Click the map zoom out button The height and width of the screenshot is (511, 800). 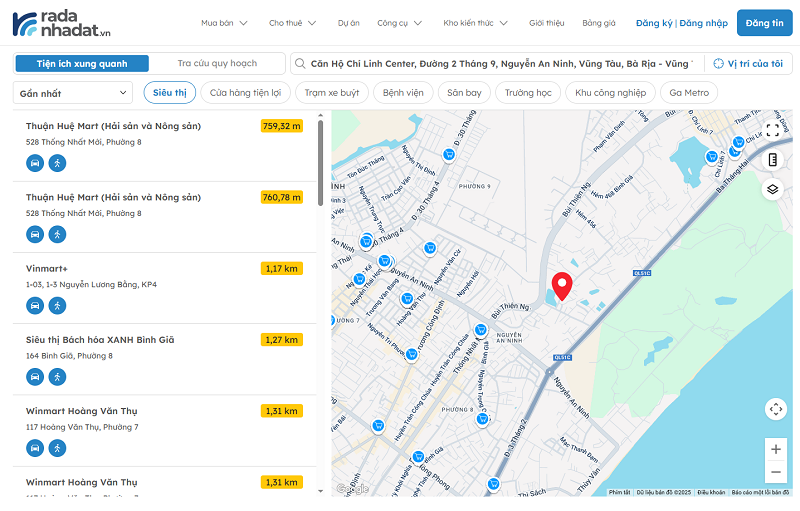tap(776, 473)
